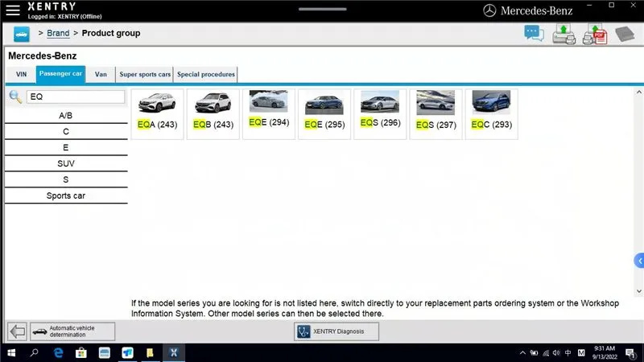Select the SUV category
Viewport: 644px width, 362px height.
coord(66,164)
